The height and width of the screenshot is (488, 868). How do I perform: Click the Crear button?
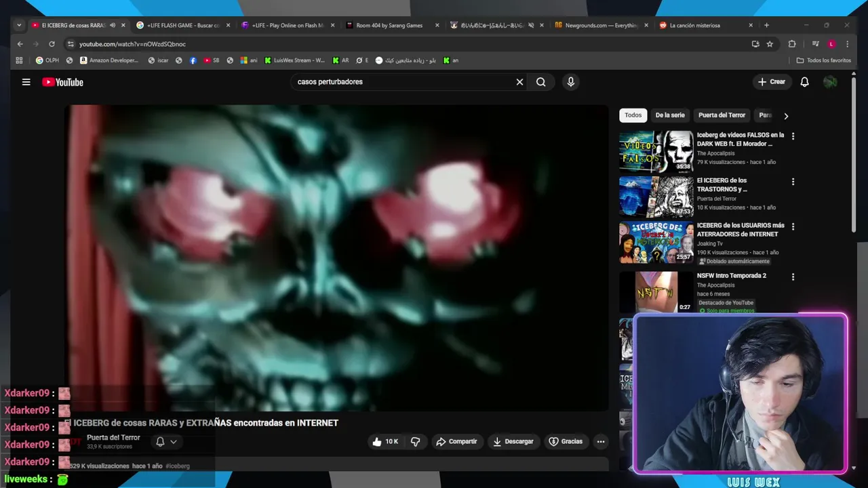click(772, 82)
